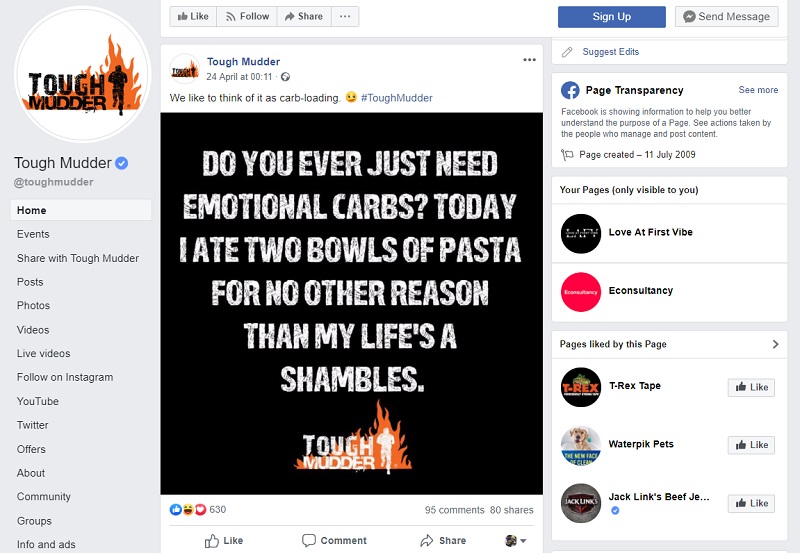Click the T-Rex Tape page icon

(581, 387)
